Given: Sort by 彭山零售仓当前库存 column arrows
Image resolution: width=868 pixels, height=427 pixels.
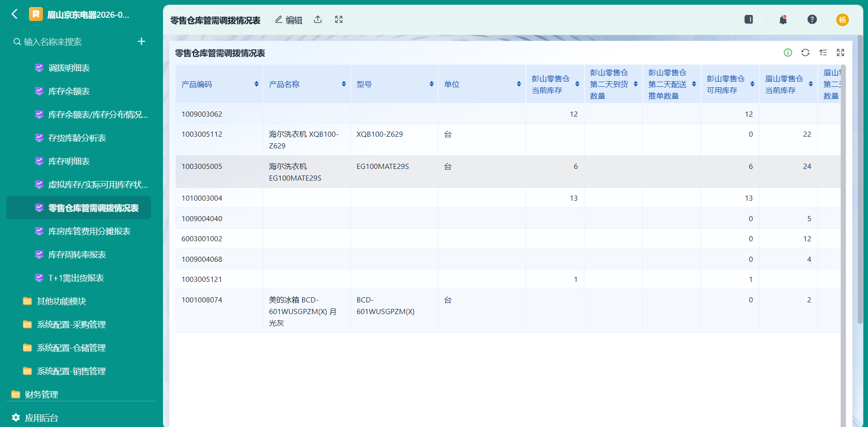Looking at the screenshot, I should tap(577, 84).
